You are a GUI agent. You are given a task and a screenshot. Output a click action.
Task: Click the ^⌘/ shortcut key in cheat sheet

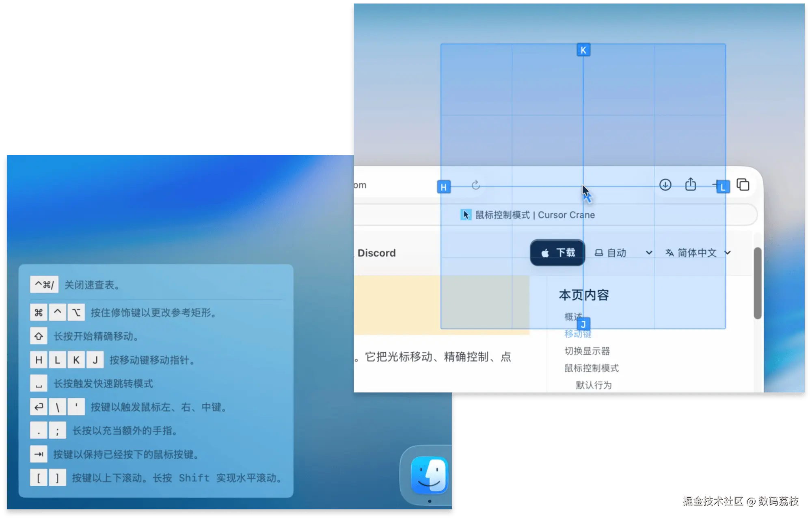[x=44, y=285]
